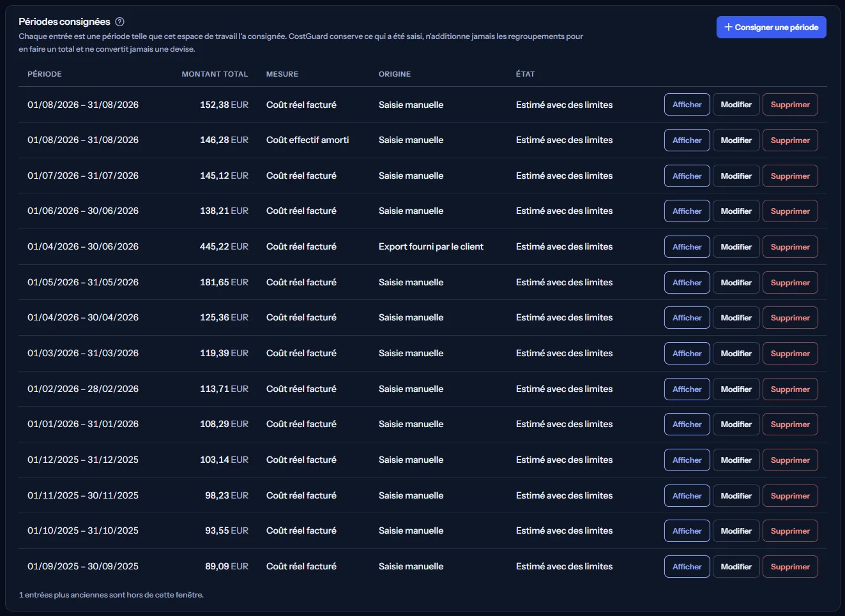Click Modifier on the 146,28 EUR row
The image size is (845, 616).
pyautogui.click(x=736, y=140)
